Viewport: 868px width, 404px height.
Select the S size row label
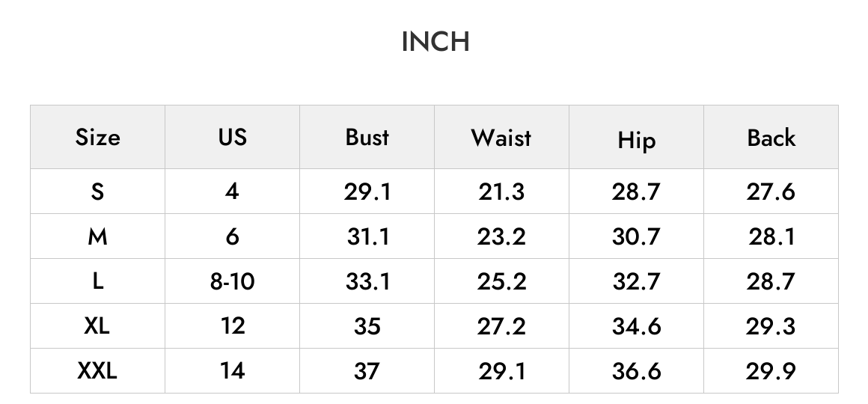click(x=97, y=192)
